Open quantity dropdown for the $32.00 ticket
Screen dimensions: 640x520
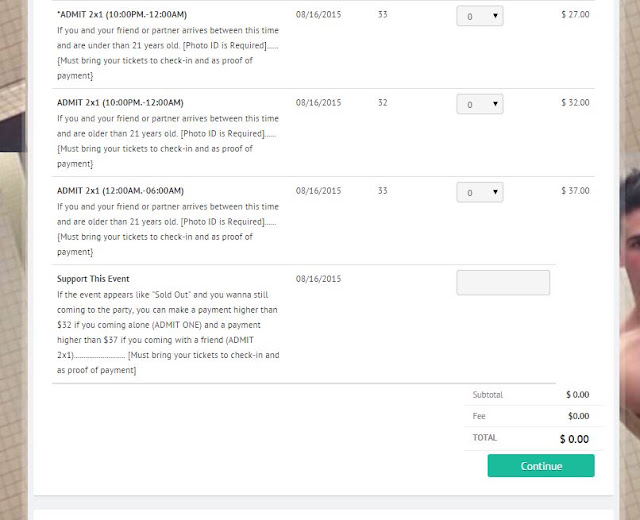pos(480,104)
